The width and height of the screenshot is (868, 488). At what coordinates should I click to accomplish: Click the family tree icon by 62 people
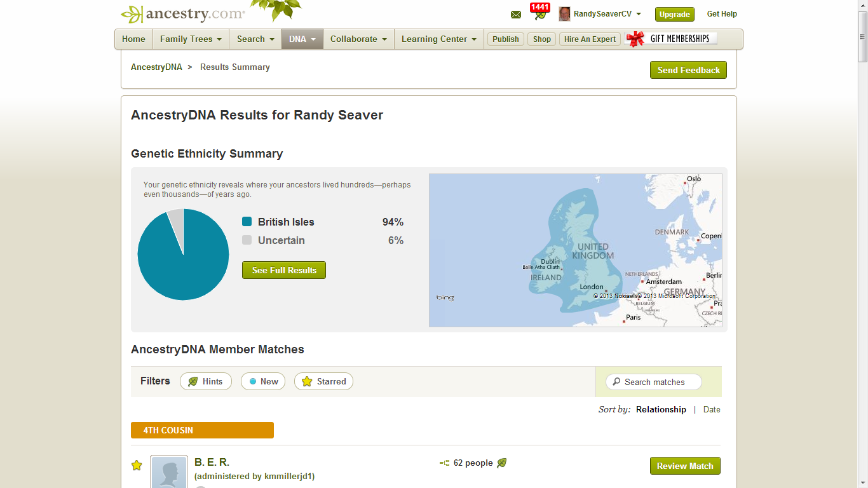pos(445,463)
